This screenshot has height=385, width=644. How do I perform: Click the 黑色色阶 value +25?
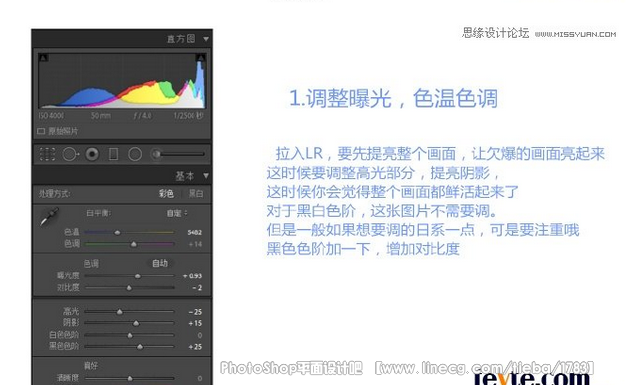click(195, 347)
